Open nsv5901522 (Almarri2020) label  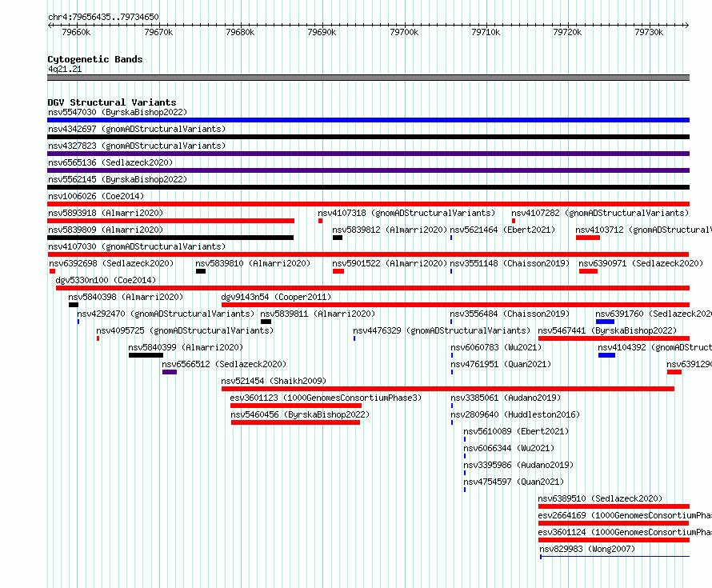390,263
